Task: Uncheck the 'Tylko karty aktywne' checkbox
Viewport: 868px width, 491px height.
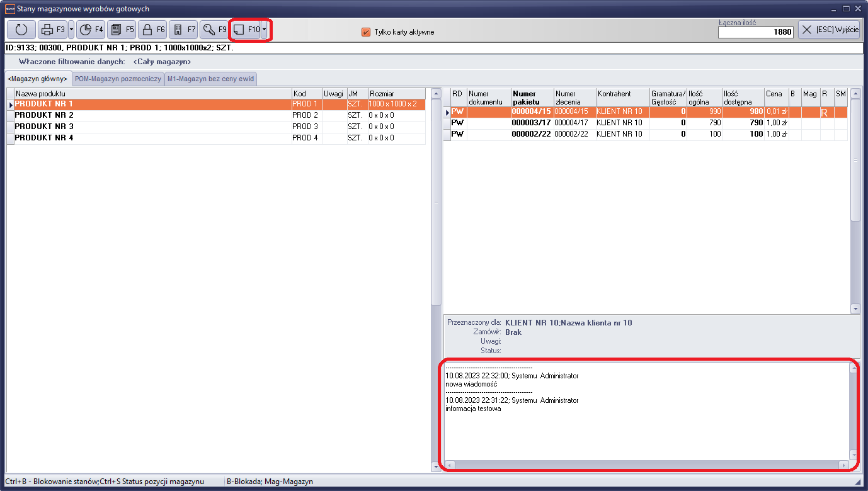Action: 366,32
